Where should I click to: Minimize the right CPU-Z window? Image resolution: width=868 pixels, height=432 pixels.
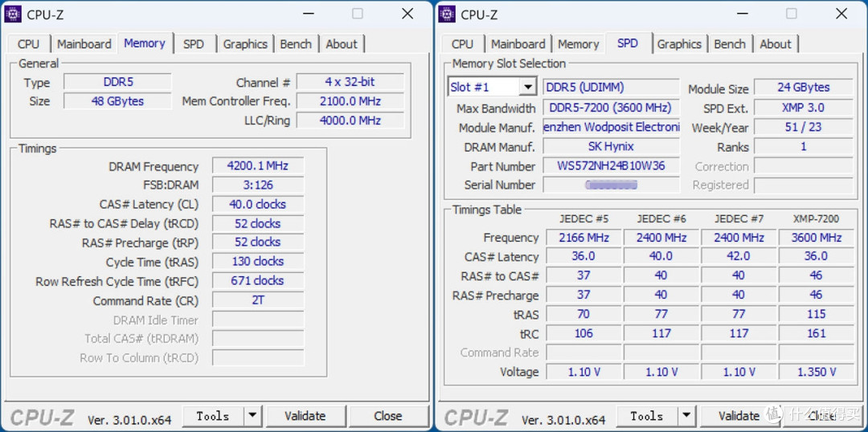[x=742, y=14]
